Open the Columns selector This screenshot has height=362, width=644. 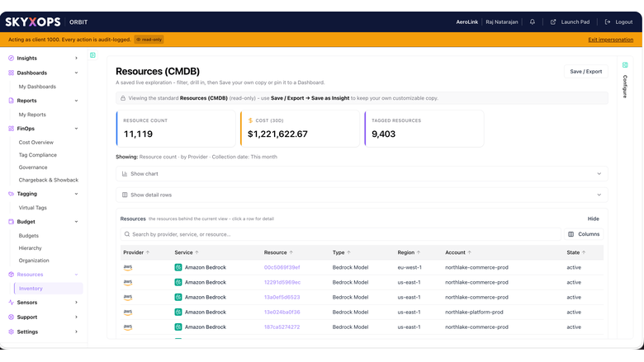click(x=584, y=234)
